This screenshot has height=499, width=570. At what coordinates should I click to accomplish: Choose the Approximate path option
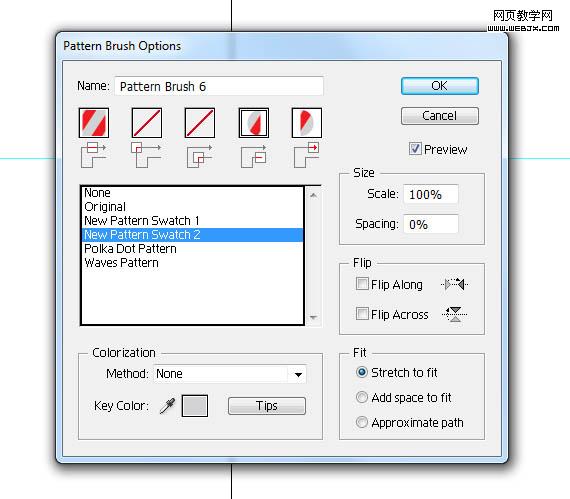click(362, 422)
